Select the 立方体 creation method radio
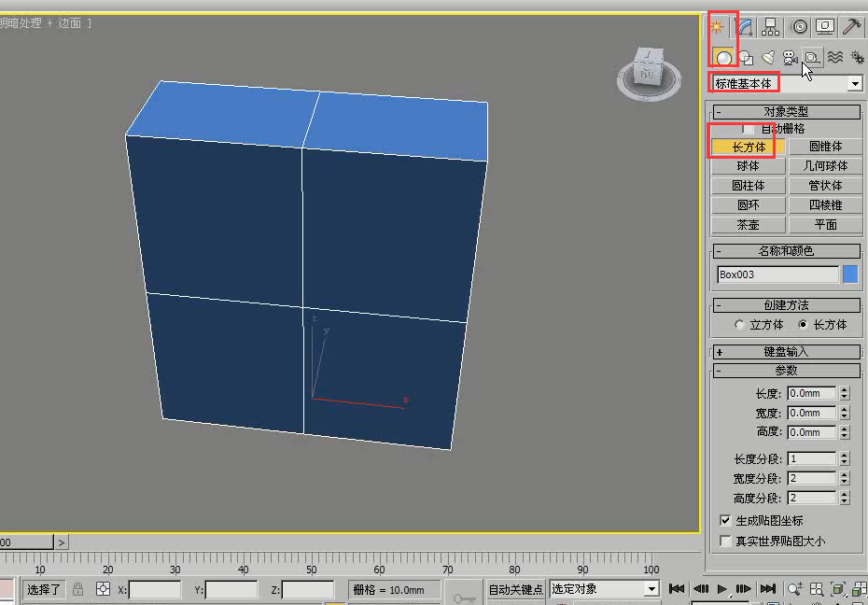The height and width of the screenshot is (605, 868). 738,324
